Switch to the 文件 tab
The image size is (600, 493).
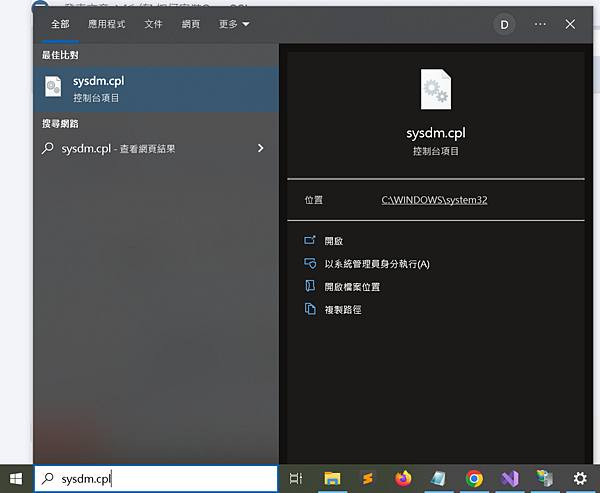tap(153, 24)
